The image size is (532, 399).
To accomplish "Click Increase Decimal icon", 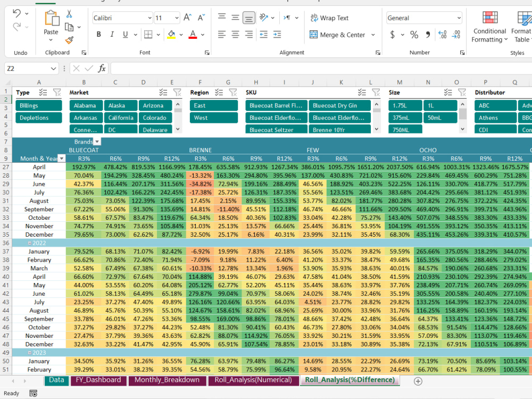I will 443,35.
